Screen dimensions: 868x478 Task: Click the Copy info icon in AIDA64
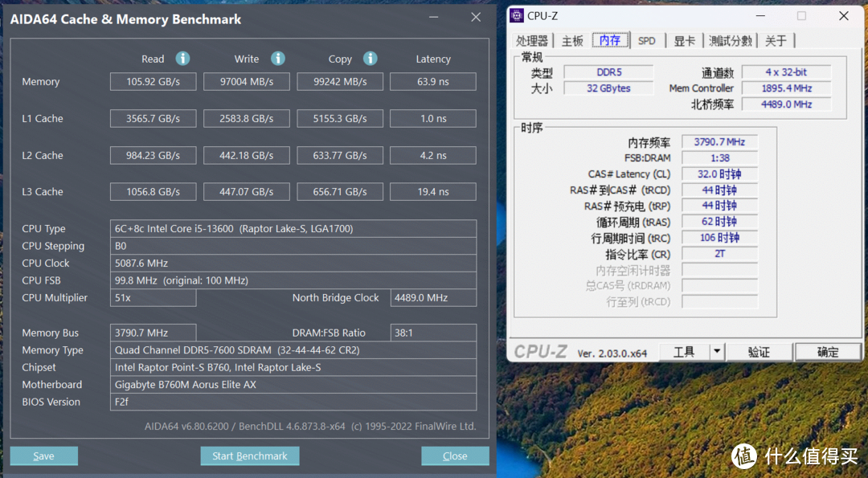coord(371,58)
